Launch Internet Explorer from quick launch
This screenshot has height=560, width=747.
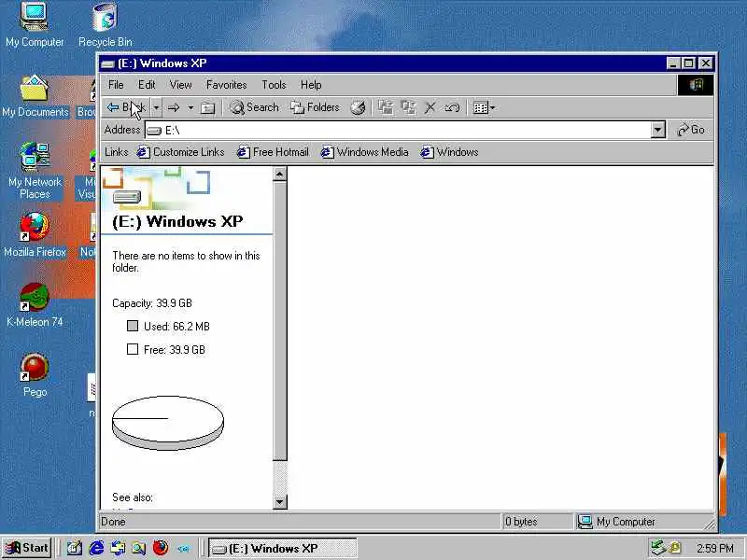click(x=97, y=548)
